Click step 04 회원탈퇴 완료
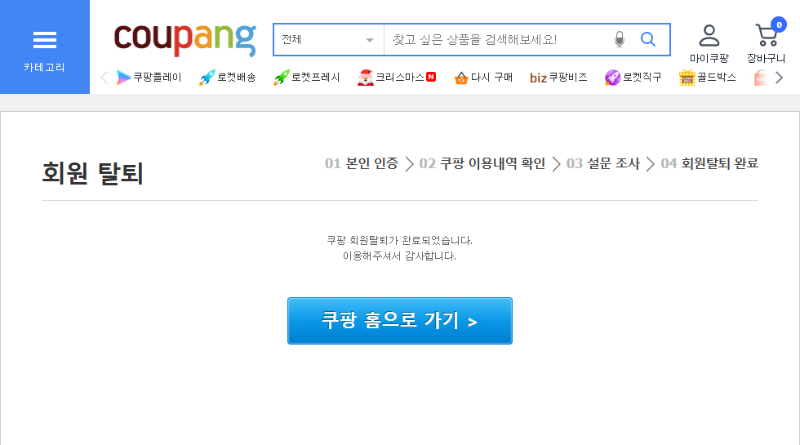The image size is (800, 445). [x=709, y=163]
